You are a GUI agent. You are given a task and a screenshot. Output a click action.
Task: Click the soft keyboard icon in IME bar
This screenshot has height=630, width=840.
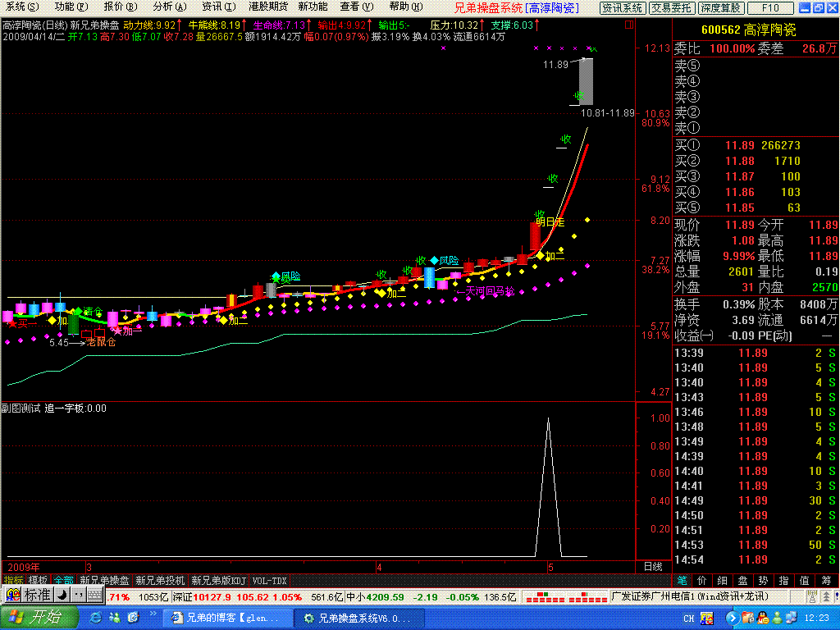(95, 595)
